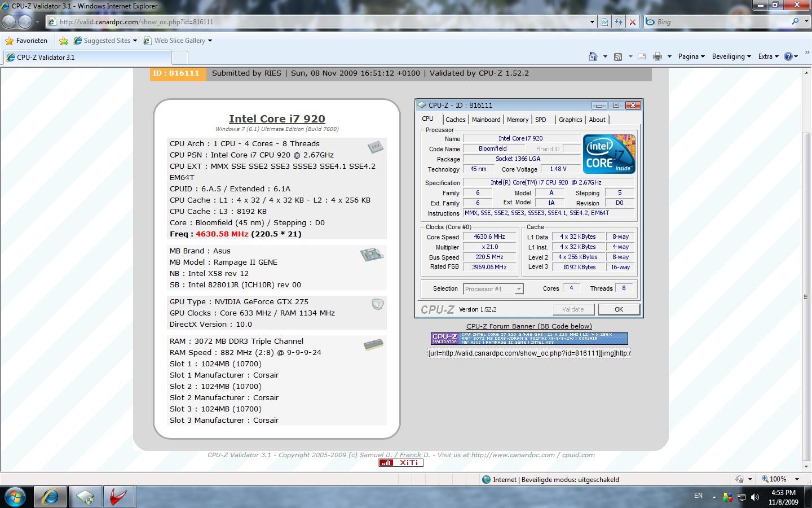The height and width of the screenshot is (508, 812).
Task: Open Suggested Sites dropdown
Action: tap(135, 41)
